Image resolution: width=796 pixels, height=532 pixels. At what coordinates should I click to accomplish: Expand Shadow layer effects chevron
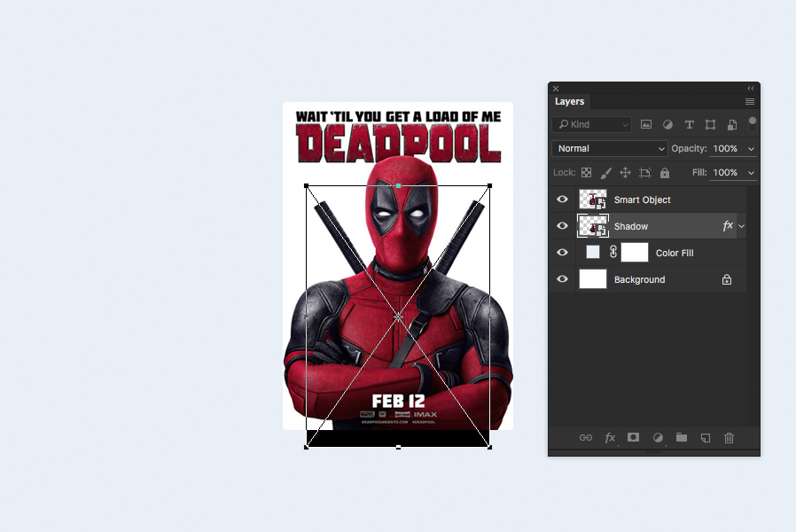742,226
